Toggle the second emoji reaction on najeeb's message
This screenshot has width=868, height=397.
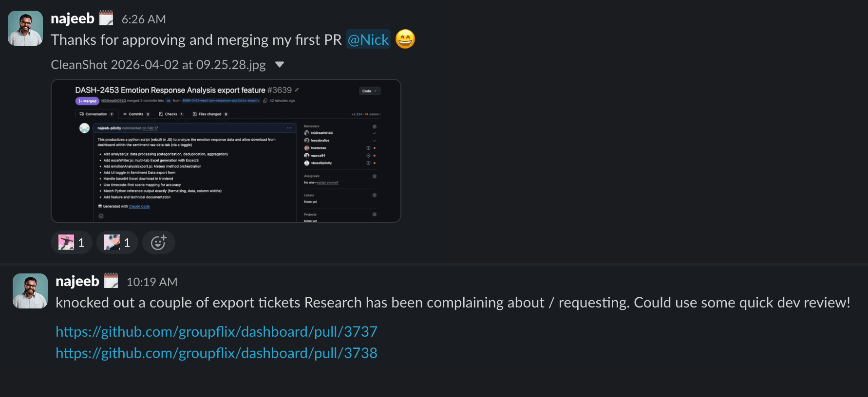click(117, 242)
